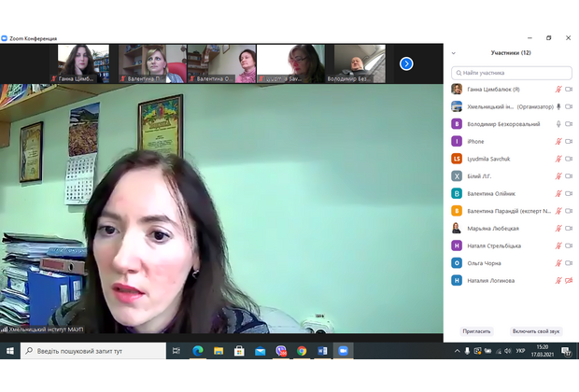
Task: Collapse the Участники panel chevron
Action: 454,53
